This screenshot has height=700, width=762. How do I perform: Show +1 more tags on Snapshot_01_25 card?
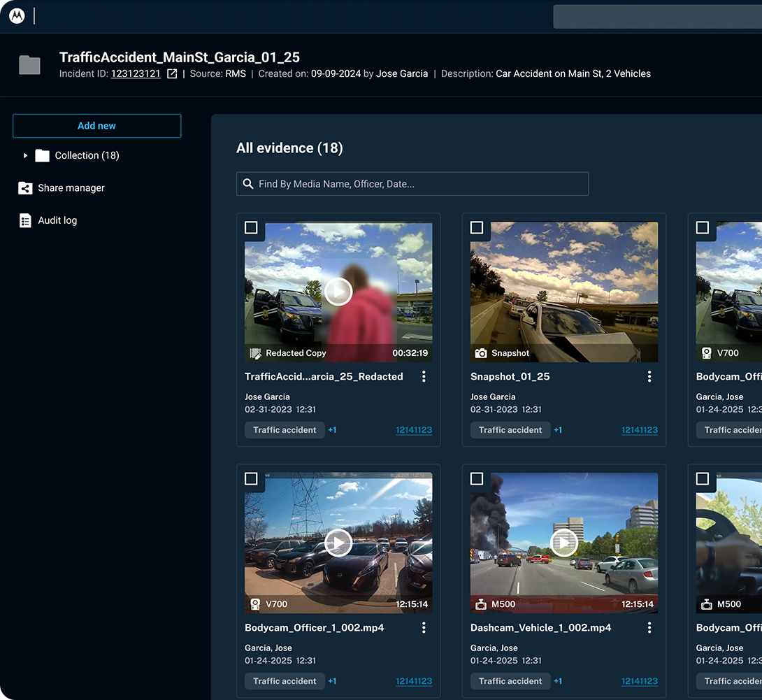point(558,430)
